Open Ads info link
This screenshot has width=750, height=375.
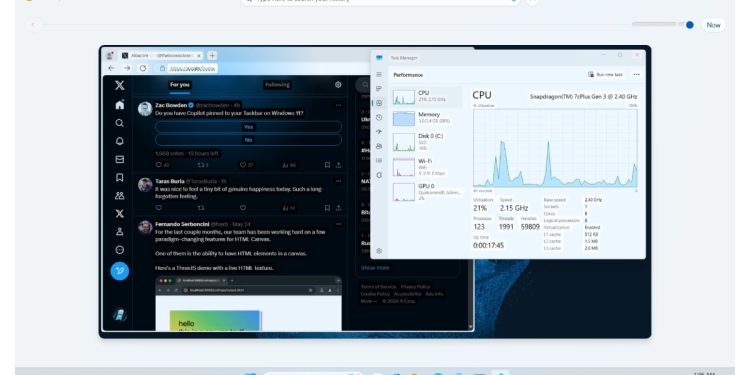434,294
